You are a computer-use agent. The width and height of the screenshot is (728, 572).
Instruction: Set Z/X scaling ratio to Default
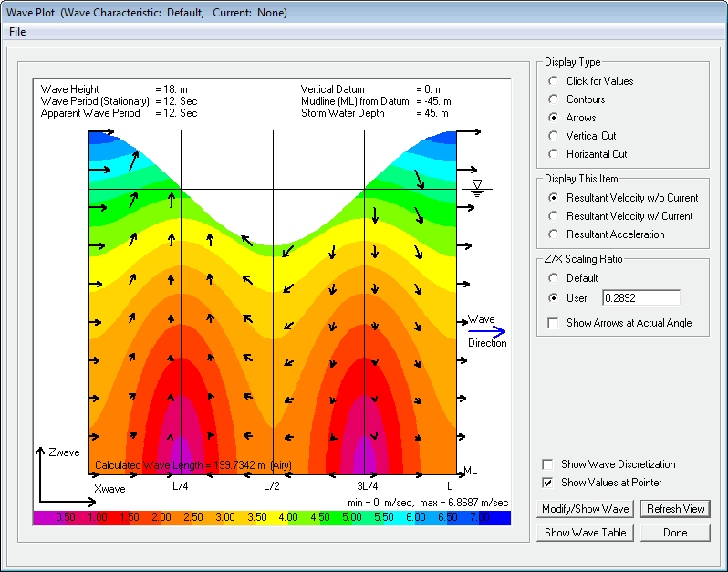553,278
